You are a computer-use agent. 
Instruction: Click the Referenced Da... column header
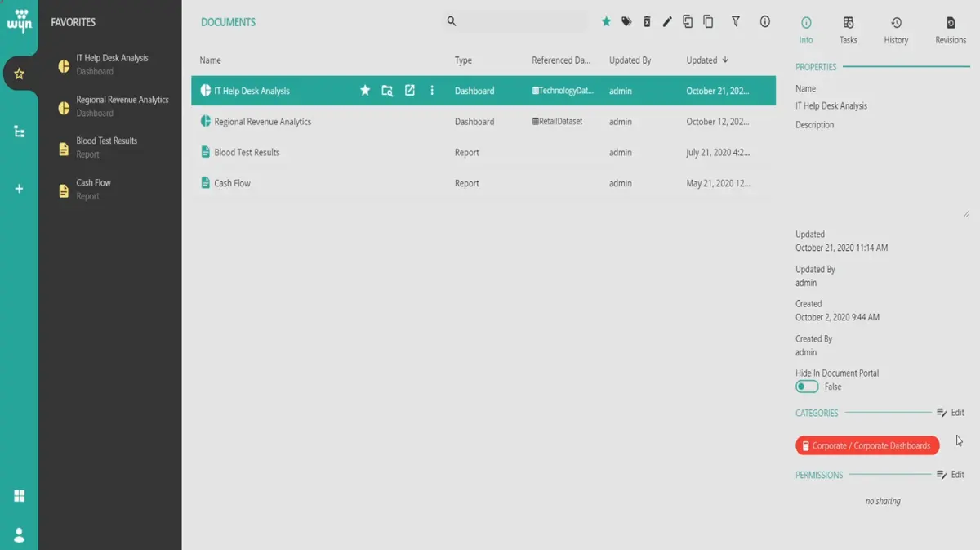point(561,60)
